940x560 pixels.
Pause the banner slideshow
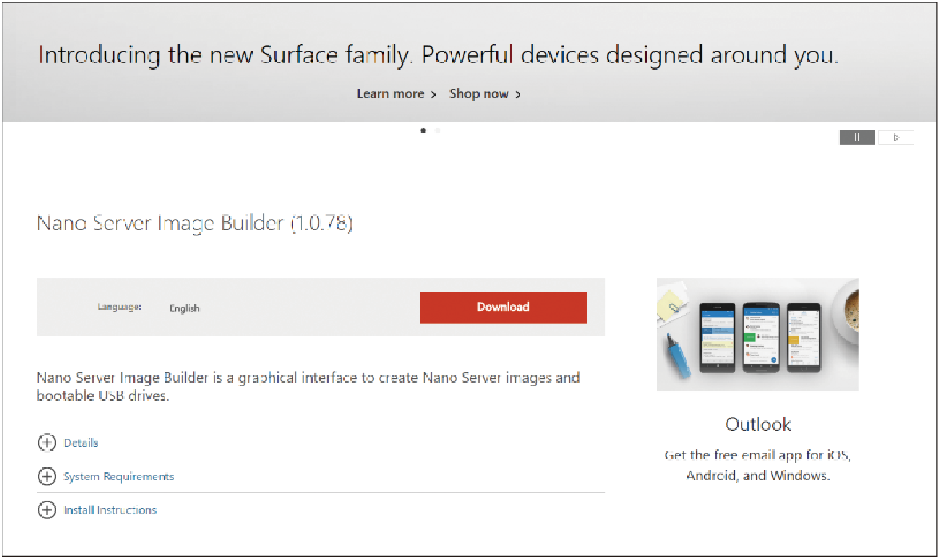857,137
